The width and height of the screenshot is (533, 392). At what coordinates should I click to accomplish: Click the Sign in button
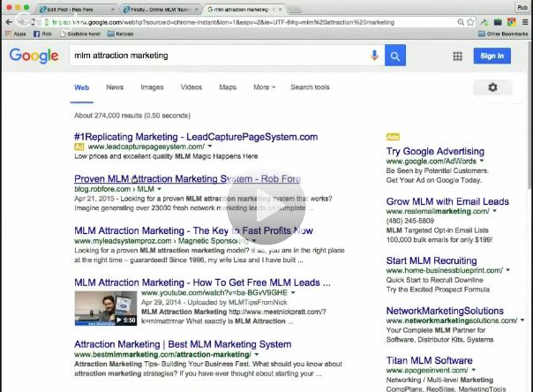click(x=492, y=56)
